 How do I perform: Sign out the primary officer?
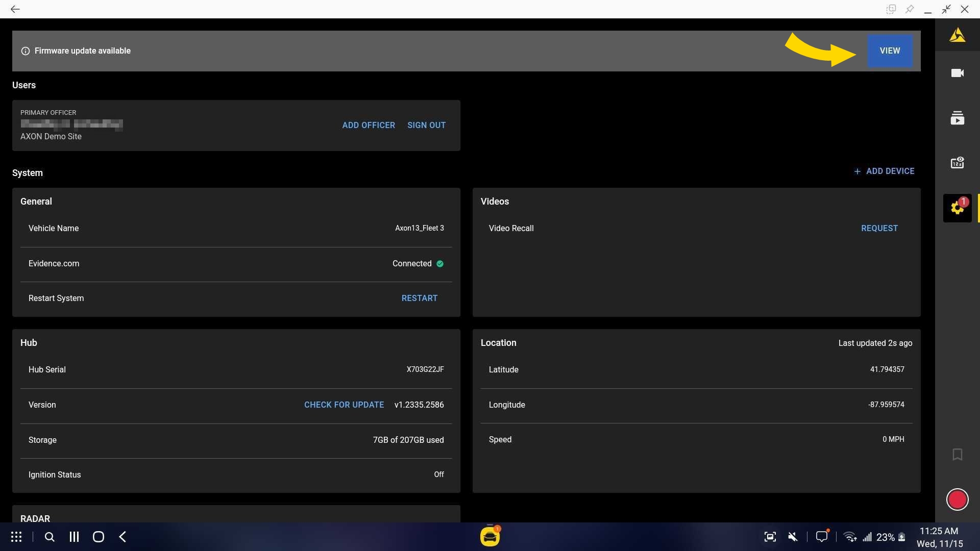coord(426,126)
